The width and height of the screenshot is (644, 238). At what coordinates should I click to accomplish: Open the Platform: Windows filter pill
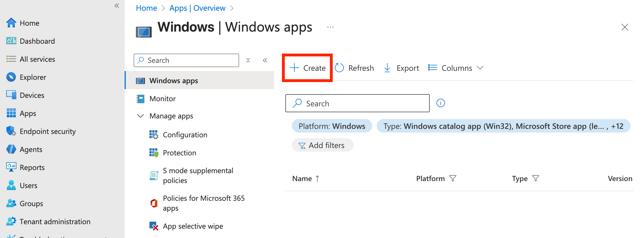tap(332, 126)
